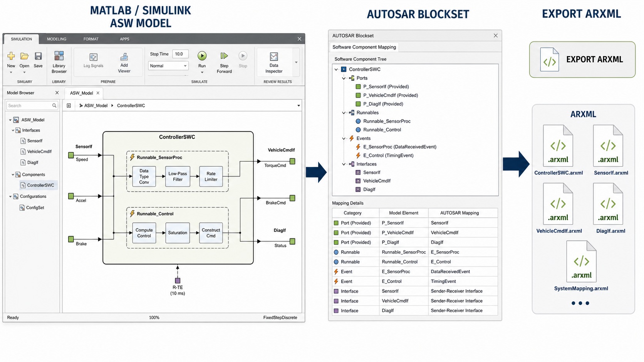Image resolution: width=644 pixels, height=362 pixels.
Task: Close the ASW_Model document tab
Action: pos(98,93)
